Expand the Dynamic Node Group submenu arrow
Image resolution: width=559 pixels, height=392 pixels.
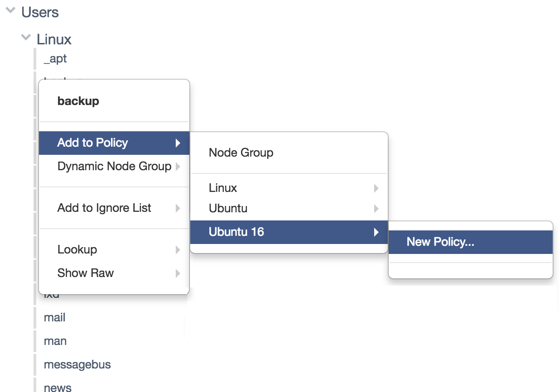pyautogui.click(x=178, y=167)
